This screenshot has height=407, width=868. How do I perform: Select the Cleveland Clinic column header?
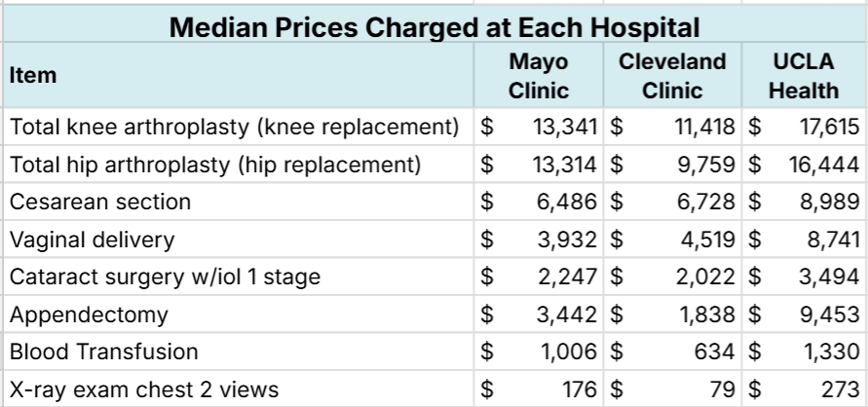(x=672, y=76)
